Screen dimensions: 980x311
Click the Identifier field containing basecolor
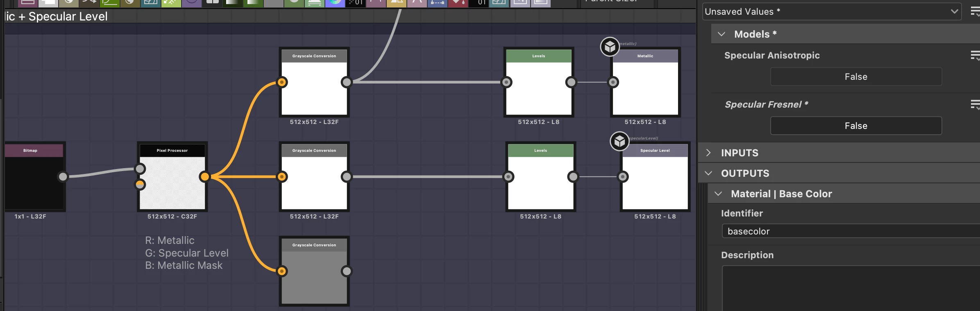851,231
